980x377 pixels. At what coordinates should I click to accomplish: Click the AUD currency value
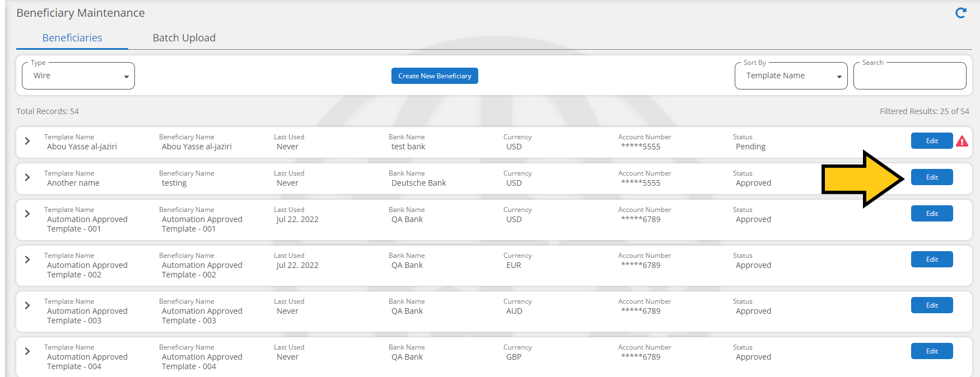point(514,311)
